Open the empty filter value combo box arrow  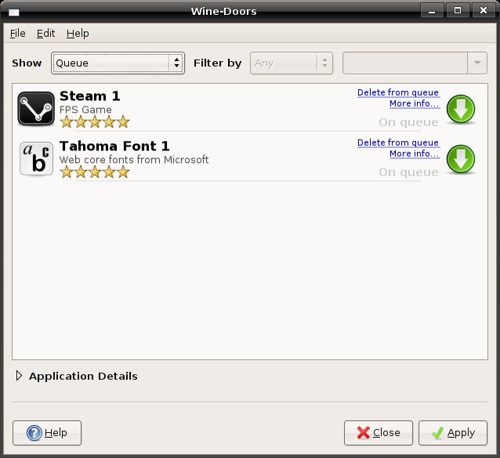click(x=477, y=63)
